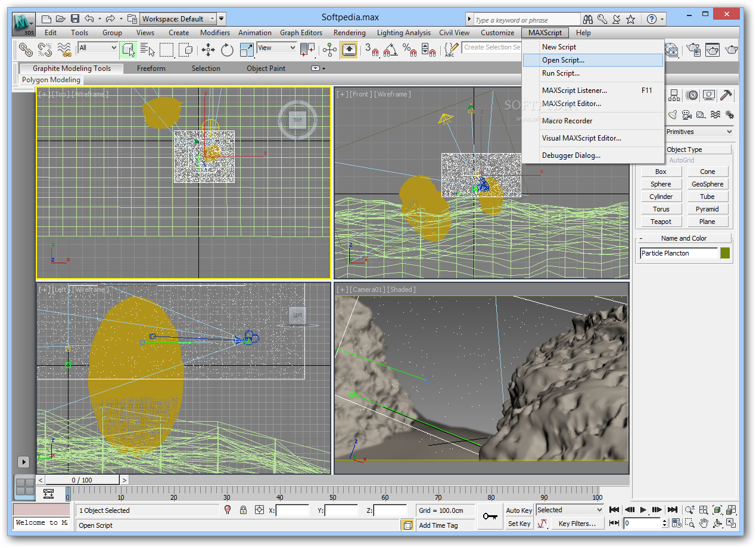756x548 pixels.
Task: Show the Lights create category
Action: pyautogui.click(x=673, y=114)
